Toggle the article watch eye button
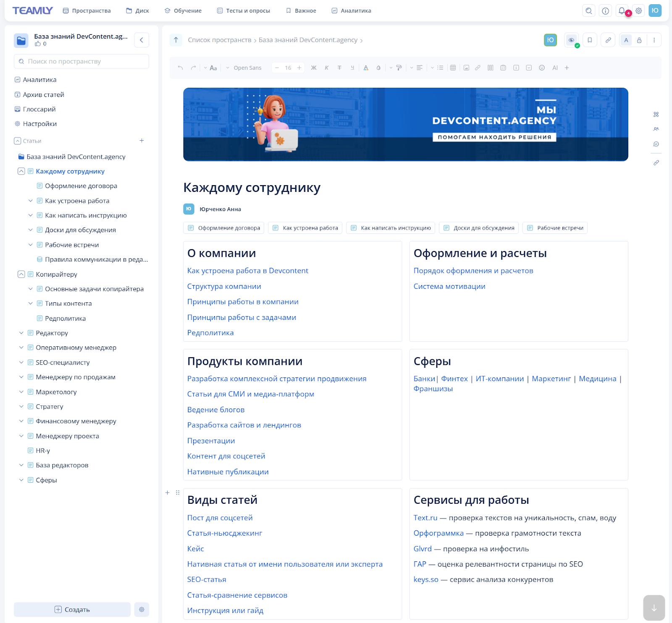672x623 pixels. coord(571,40)
